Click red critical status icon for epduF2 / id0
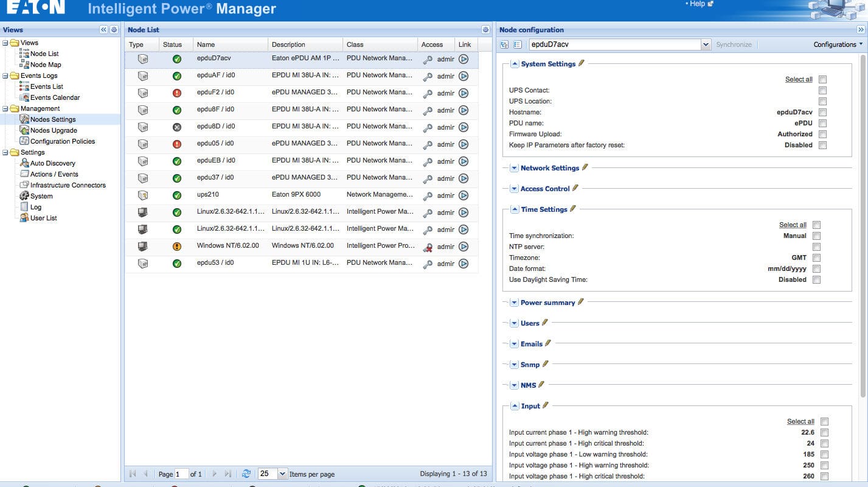868x487 pixels. 177,93
